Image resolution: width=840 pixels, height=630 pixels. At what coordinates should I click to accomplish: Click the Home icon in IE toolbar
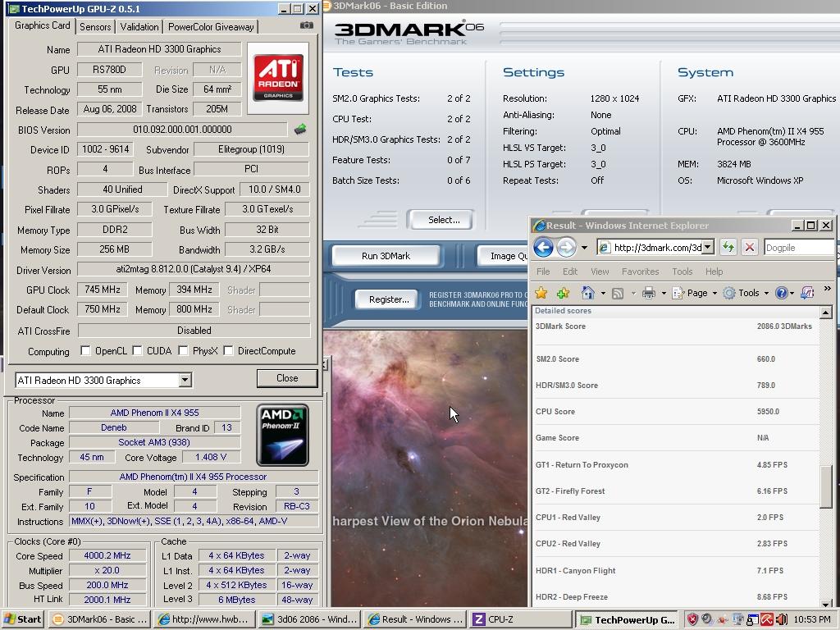coord(588,293)
